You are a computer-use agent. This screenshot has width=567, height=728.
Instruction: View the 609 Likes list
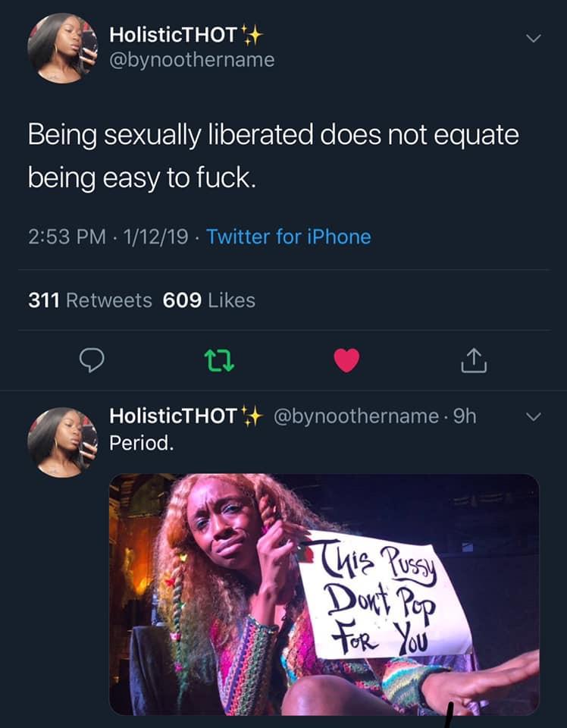tap(208, 300)
